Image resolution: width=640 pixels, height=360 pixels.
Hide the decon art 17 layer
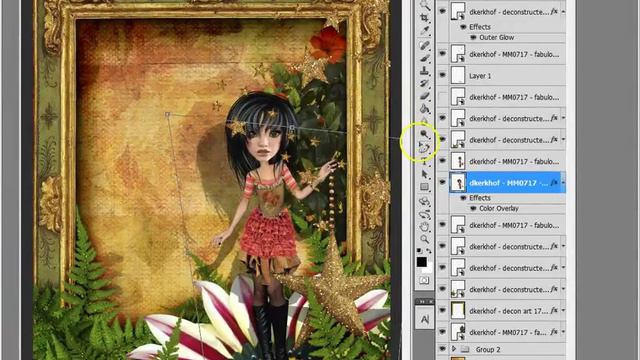[x=442, y=311]
